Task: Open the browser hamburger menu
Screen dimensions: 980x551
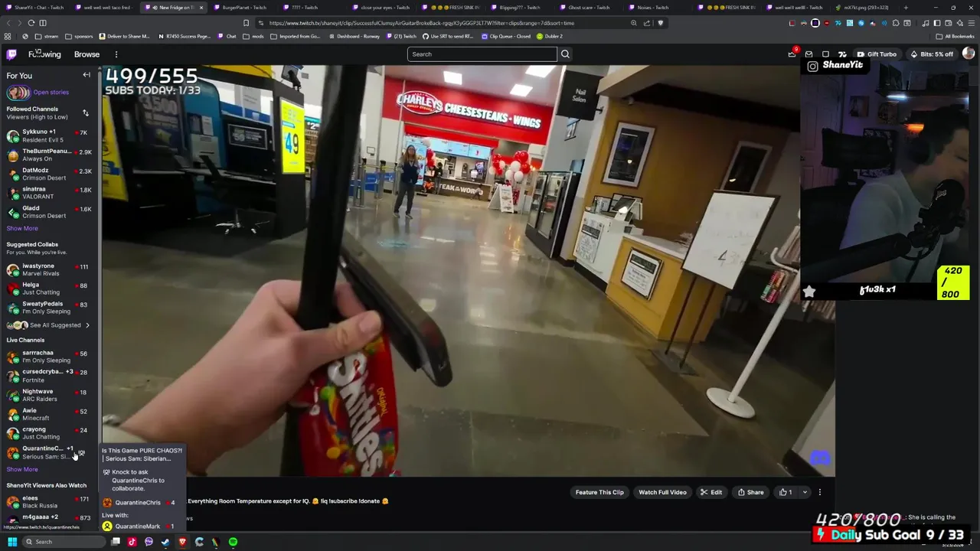Action: tap(971, 23)
